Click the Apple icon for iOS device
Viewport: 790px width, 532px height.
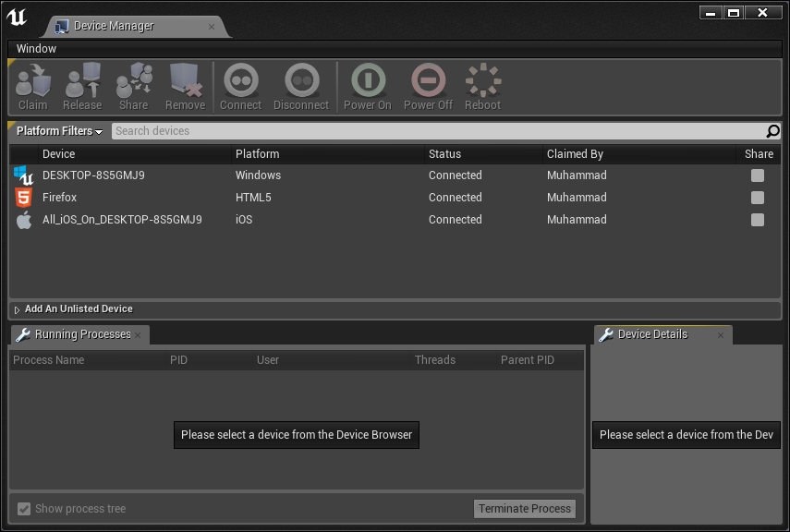[24, 220]
